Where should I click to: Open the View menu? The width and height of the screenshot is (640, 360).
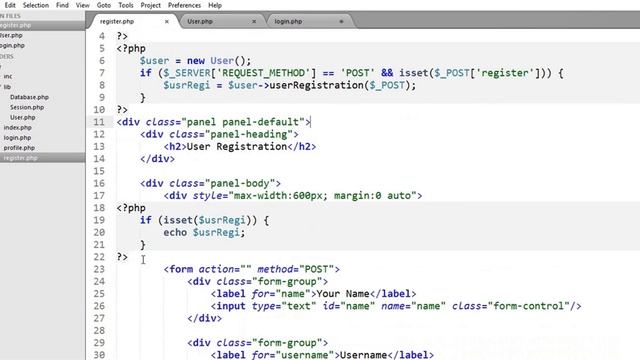pyautogui.click(x=82, y=5)
